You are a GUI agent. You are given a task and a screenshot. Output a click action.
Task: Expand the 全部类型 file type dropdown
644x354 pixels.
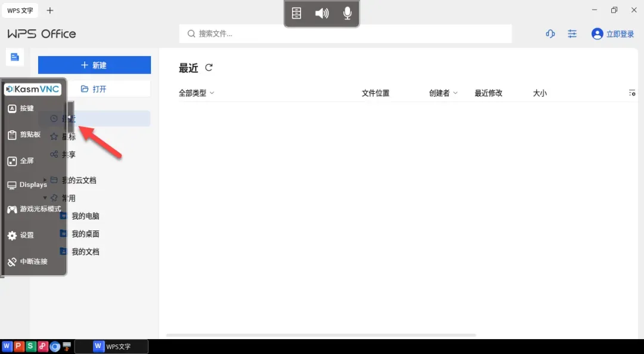(196, 93)
